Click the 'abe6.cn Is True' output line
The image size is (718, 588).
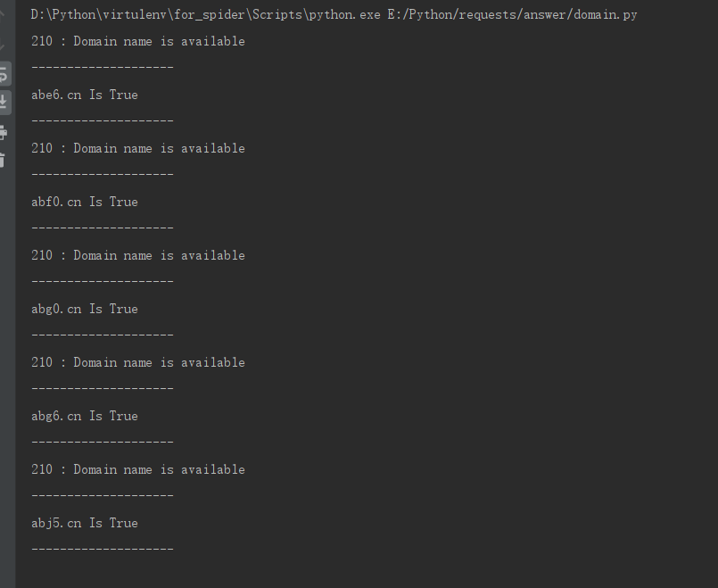tap(85, 95)
